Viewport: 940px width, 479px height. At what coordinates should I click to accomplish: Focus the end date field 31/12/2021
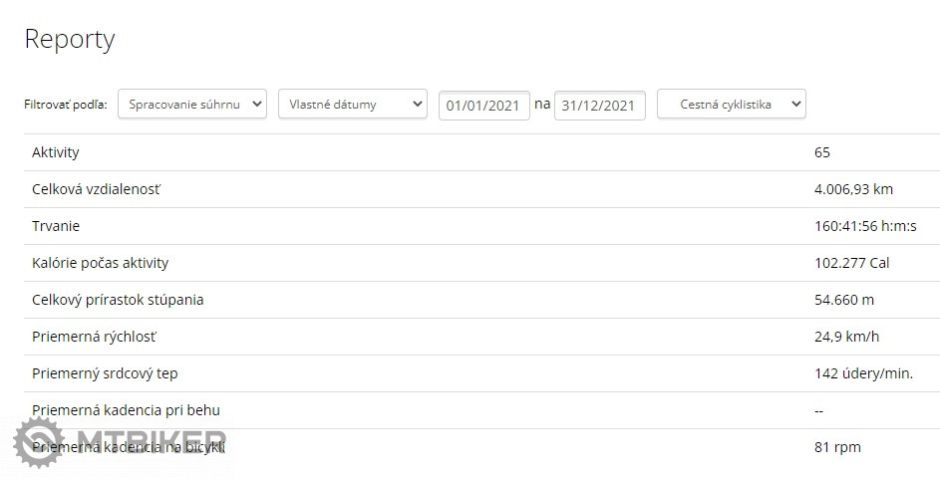pyautogui.click(x=599, y=105)
